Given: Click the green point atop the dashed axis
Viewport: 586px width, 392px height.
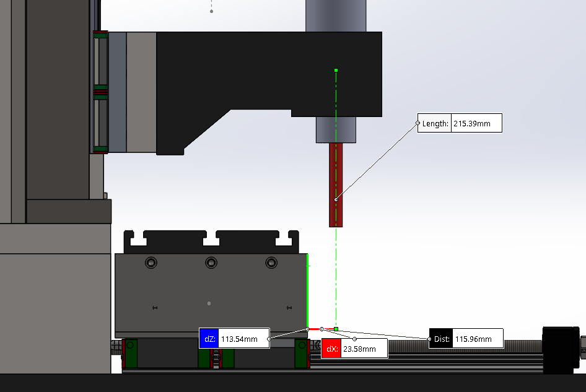Looking at the screenshot, I should [x=336, y=71].
